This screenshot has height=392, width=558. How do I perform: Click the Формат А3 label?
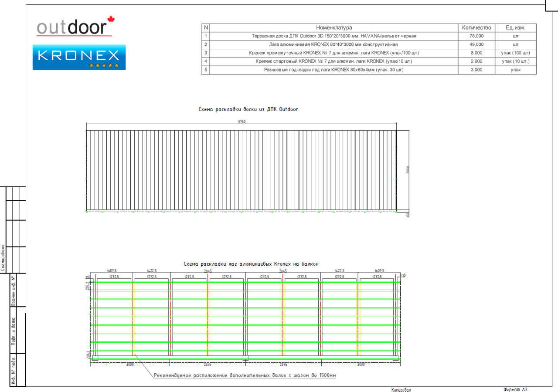[515, 389]
